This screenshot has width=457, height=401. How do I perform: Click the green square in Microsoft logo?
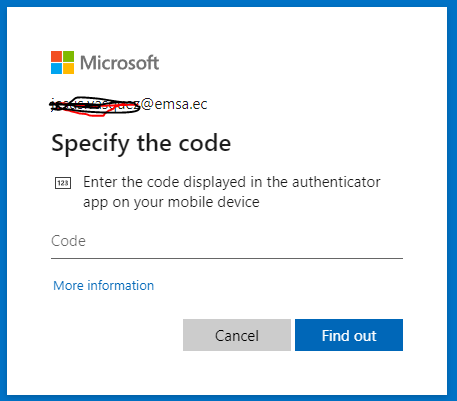coord(68,56)
